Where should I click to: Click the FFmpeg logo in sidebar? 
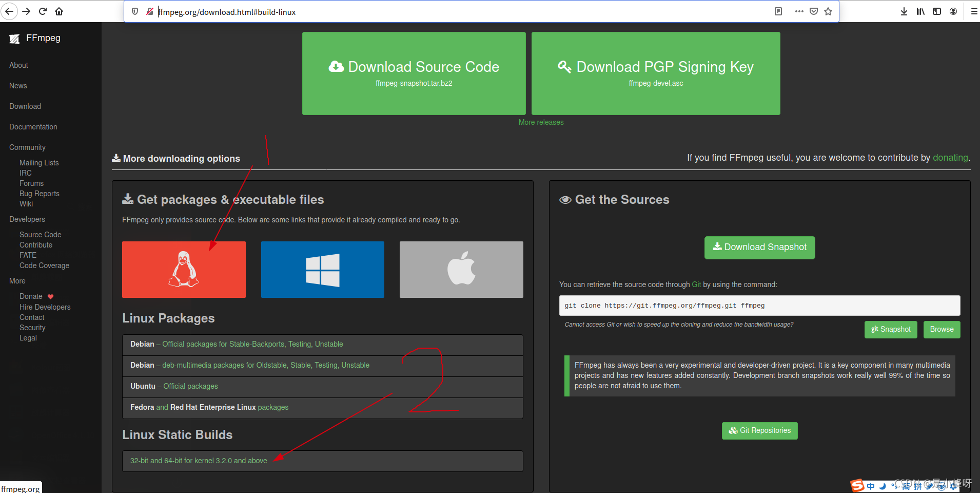coord(14,39)
